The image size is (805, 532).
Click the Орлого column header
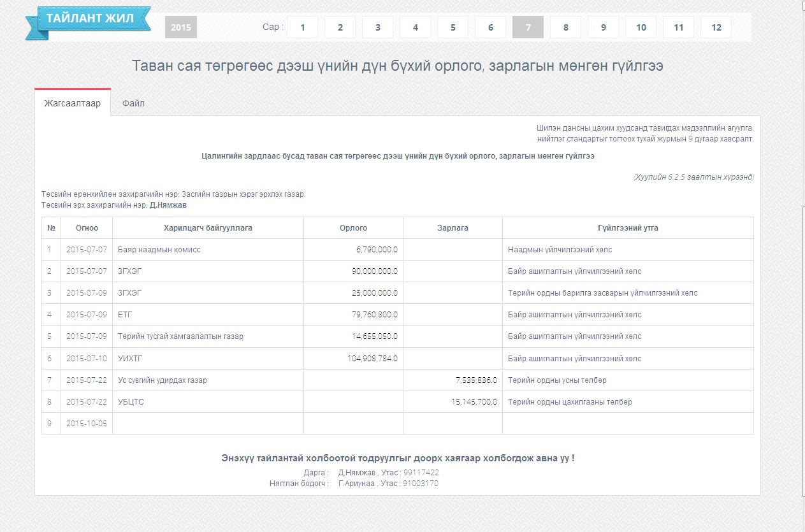pyautogui.click(x=353, y=228)
